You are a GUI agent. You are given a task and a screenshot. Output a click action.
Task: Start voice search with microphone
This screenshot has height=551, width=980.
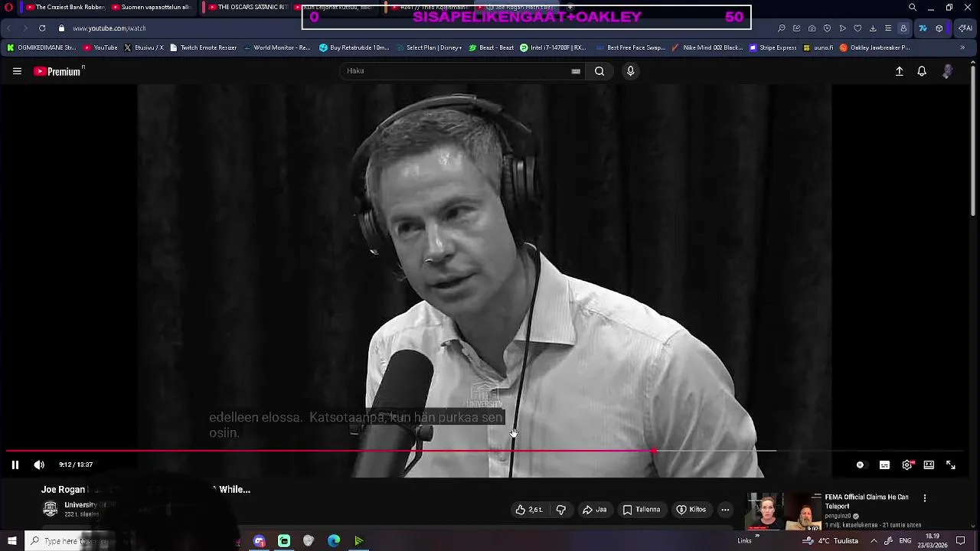(630, 71)
